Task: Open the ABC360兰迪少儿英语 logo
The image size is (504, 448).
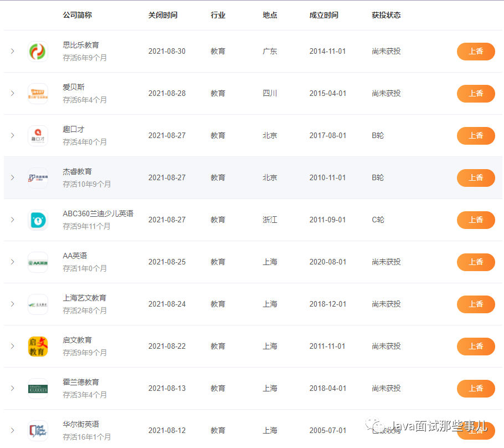Action: (x=38, y=220)
